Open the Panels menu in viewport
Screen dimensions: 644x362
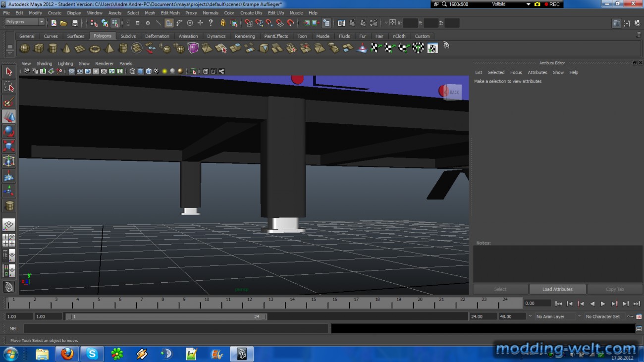(126, 63)
